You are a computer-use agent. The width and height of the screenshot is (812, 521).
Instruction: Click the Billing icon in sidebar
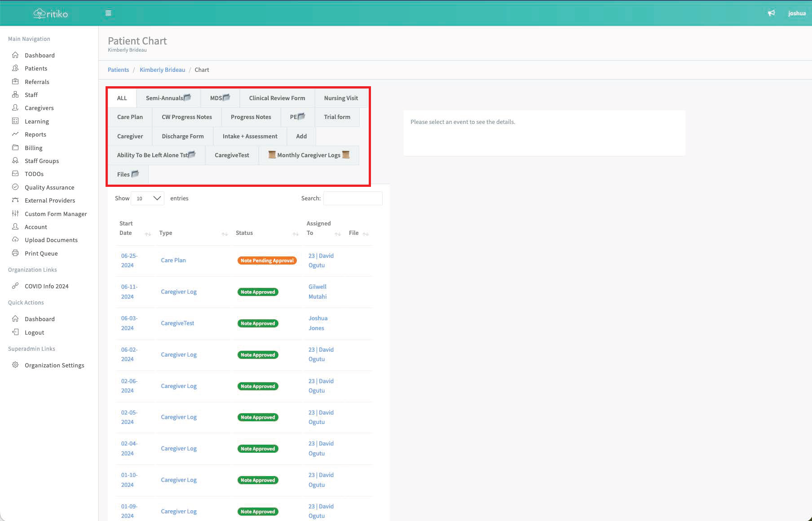15,147
